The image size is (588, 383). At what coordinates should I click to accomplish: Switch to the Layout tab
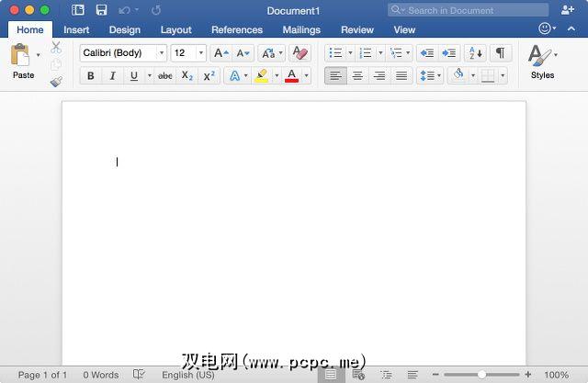175,29
